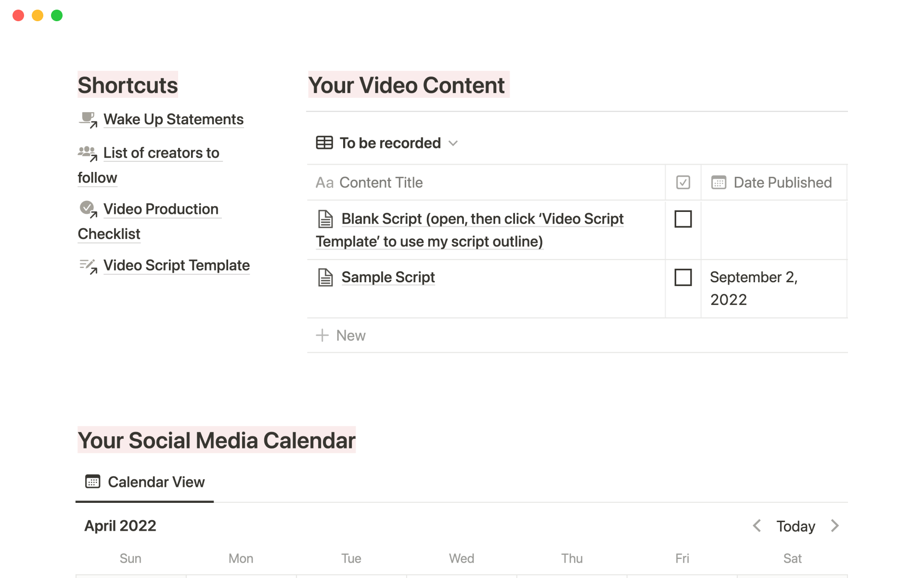Check the checkbox for Sample Script row
The image size is (924, 578).
pyautogui.click(x=683, y=277)
